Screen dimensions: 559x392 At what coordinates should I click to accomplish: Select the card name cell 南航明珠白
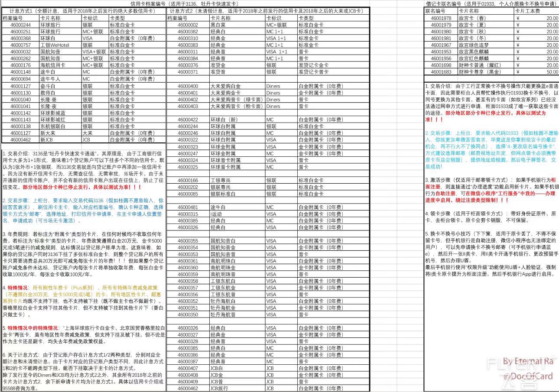[x=237, y=261]
